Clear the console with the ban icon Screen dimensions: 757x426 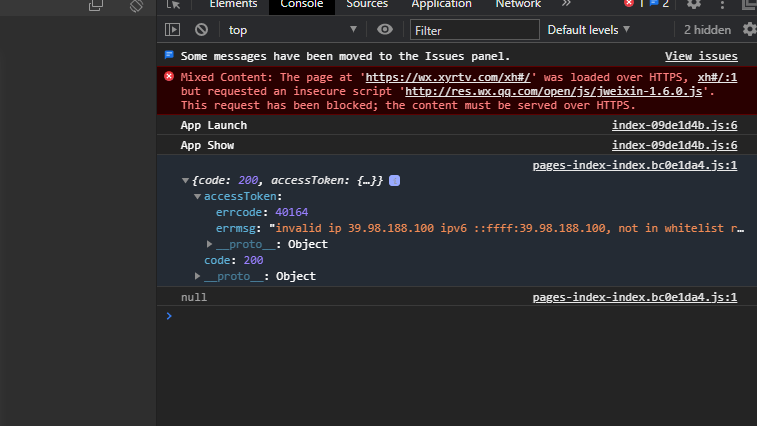tap(201, 30)
